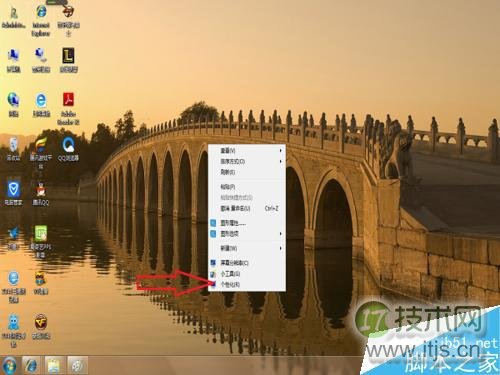Expand the 查看(V) submenu arrow
This screenshot has height=375, width=500.
click(281, 151)
